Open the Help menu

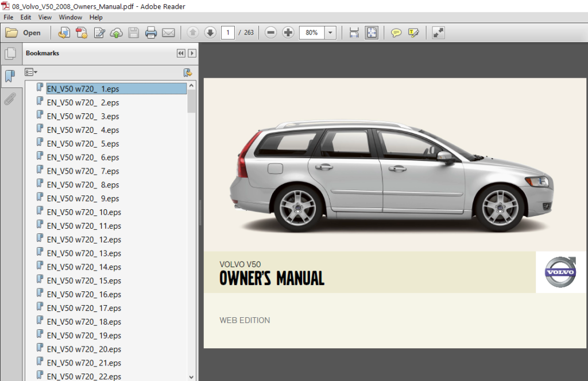point(96,17)
